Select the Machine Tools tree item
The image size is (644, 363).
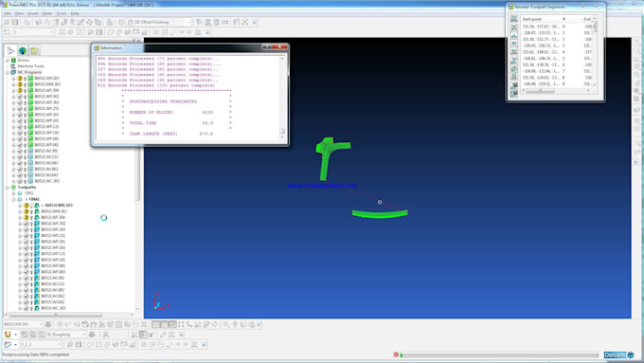(x=31, y=66)
